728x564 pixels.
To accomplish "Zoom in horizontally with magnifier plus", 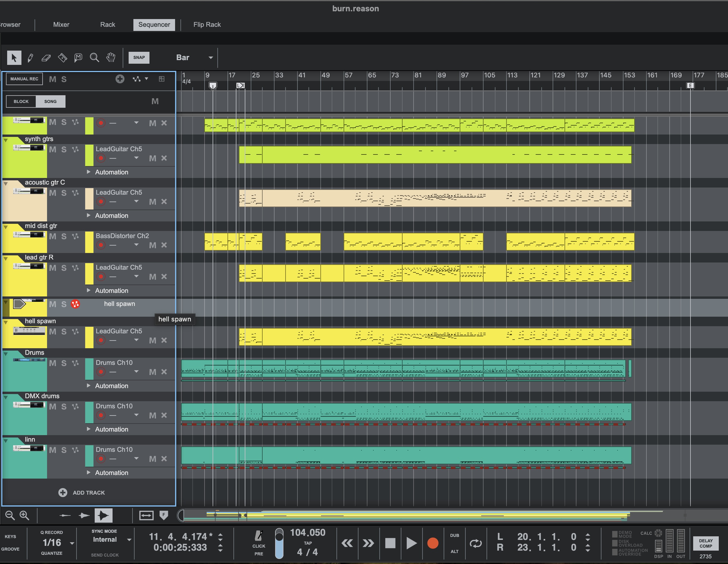I will coord(24,516).
